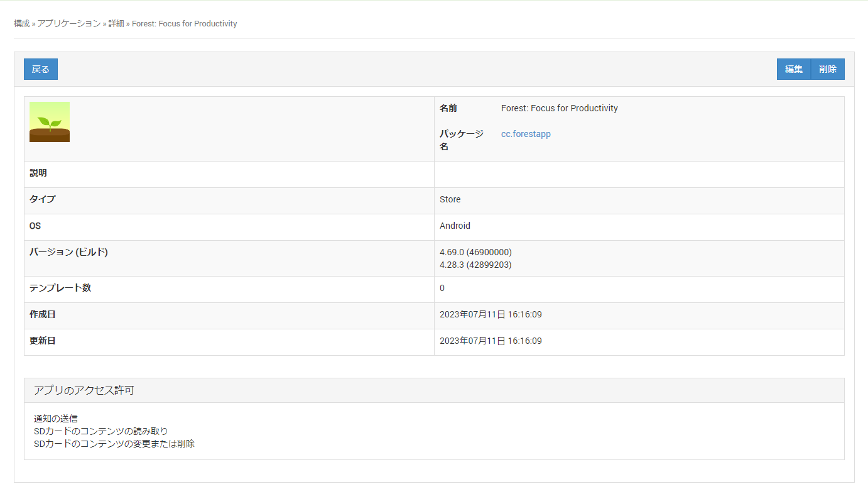The image size is (868, 489).
Task: Click the 更新日 row timestamp
Action: 491,341
